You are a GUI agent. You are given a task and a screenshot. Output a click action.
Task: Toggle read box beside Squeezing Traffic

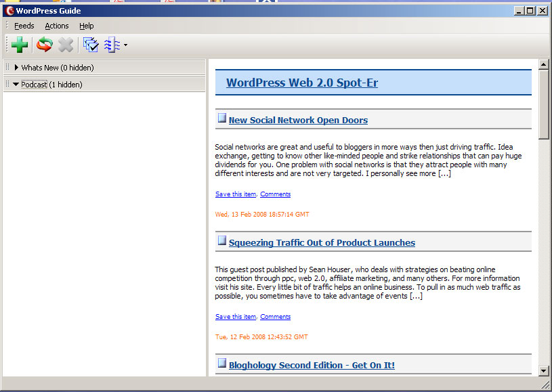point(221,240)
